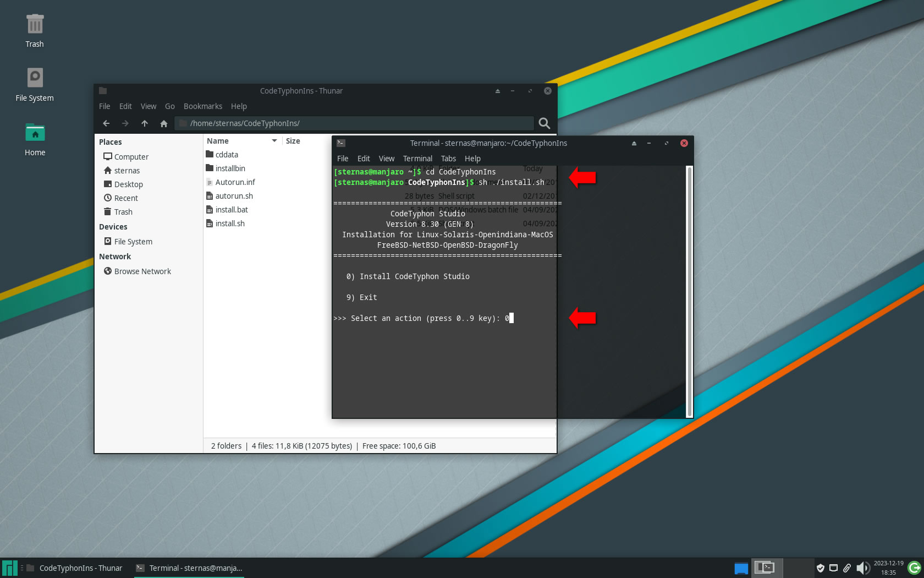Viewport: 924px width, 578px height.
Task: Open Desktop in the Thunar sidebar
Action: point(123,184)
